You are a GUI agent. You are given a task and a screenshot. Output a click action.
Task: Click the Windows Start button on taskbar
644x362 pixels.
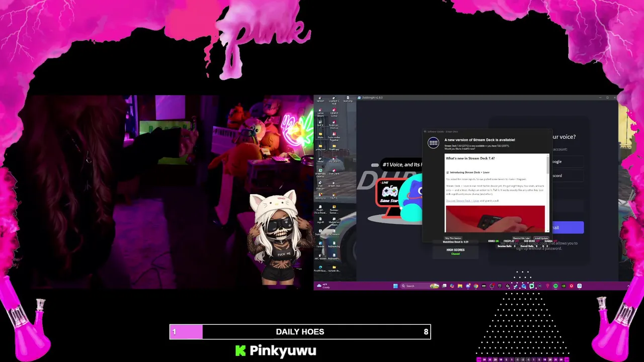coord(395,286)
